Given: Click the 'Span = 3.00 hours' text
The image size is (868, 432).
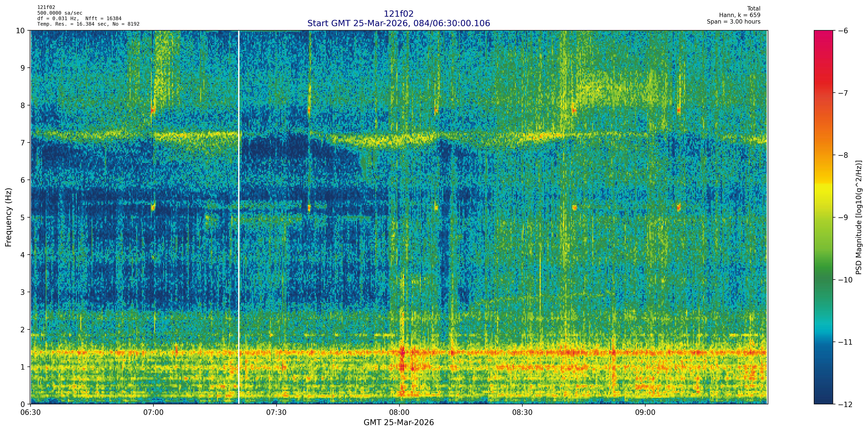Looking at the screenshot, I should [x=734, y=21].
